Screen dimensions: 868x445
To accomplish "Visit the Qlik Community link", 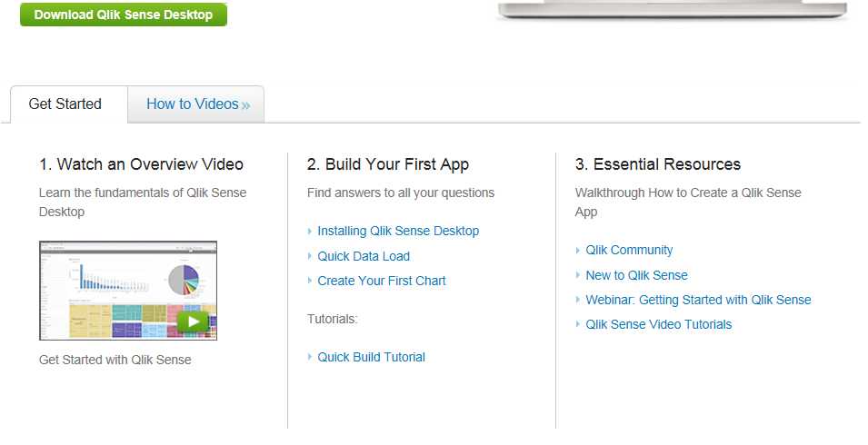I will click(x=629, y=251).
